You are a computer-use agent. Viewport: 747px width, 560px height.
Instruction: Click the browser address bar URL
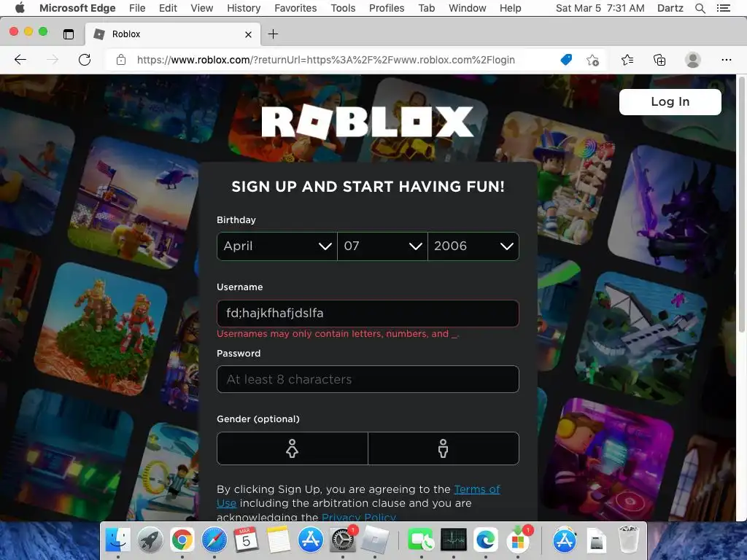tap(326, 60)
